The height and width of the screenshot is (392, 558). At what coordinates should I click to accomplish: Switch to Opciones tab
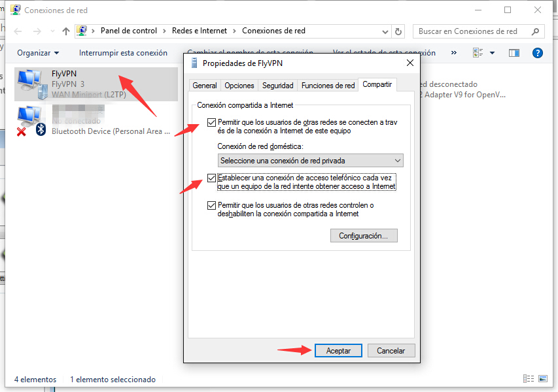239,86
